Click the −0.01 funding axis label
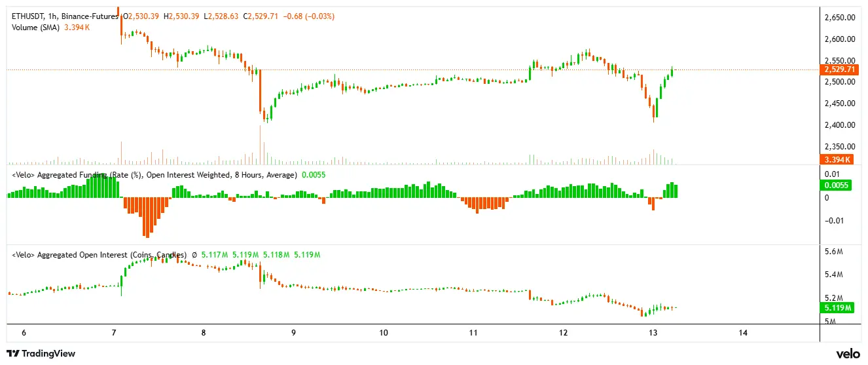The image size is (868, 365). [834, 221]
